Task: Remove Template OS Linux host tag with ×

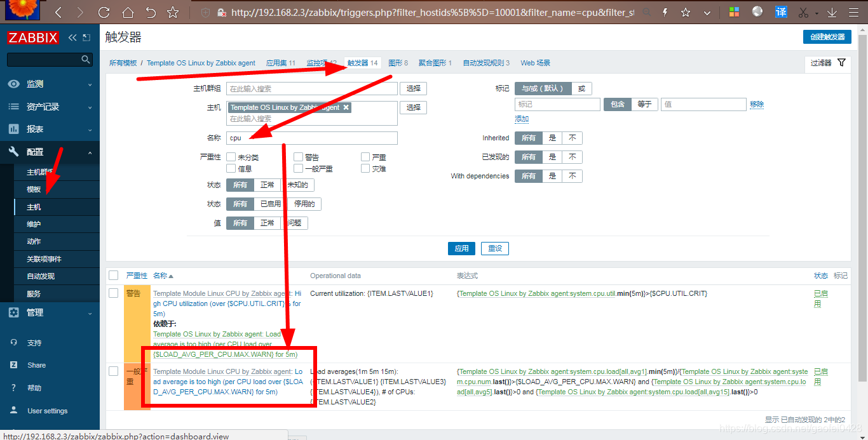Action: point(346,107)
